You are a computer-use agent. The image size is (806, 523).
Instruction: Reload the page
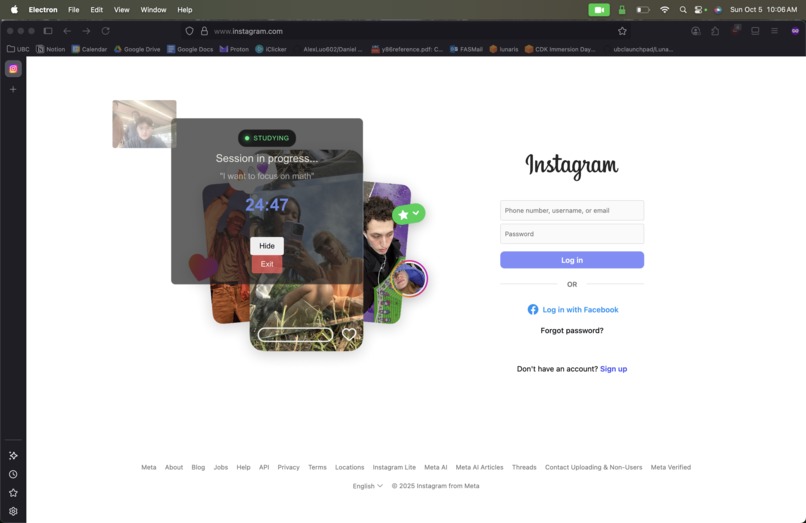point(105,31)
